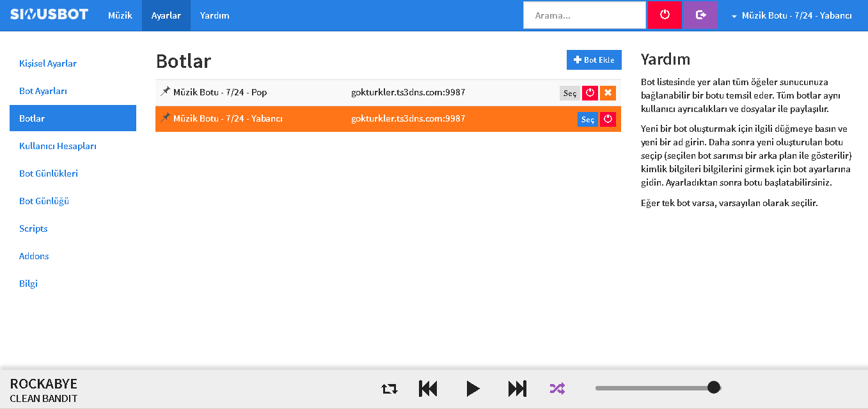Skip to next track
The width and height of the screenshot is (868, 409).
tap(517, 389)
